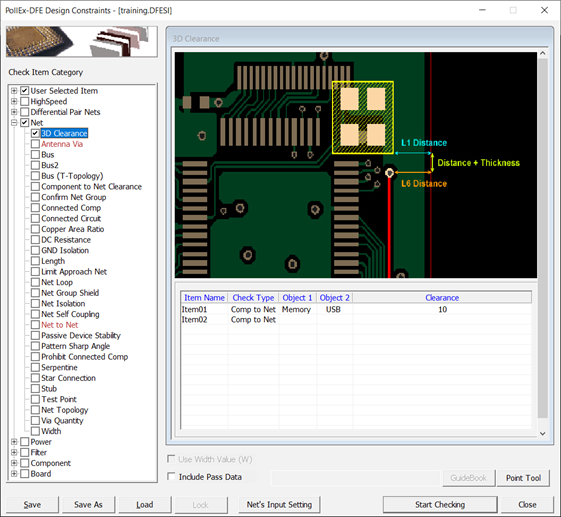This screenshot has width=561, height=517.
Task: Open Net's Input Setting
Action: click(x=279, y=504)
